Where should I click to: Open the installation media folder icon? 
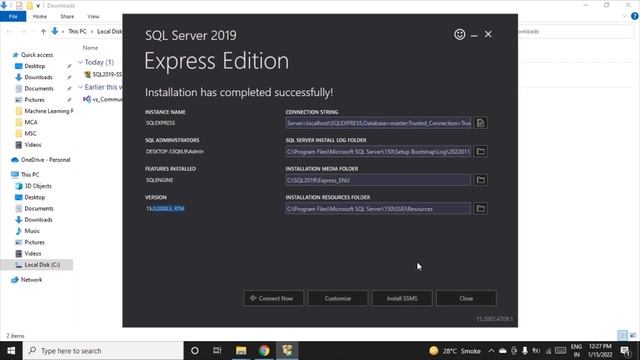tap(480, 180)
